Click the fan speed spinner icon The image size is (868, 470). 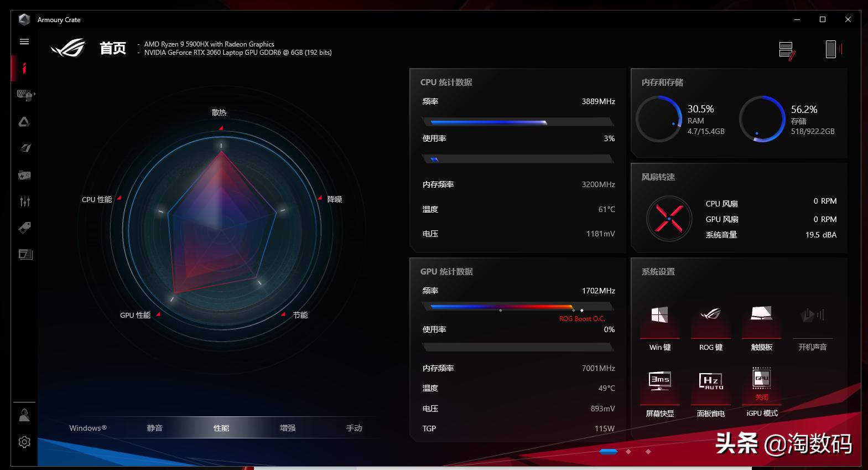(669, 219)
